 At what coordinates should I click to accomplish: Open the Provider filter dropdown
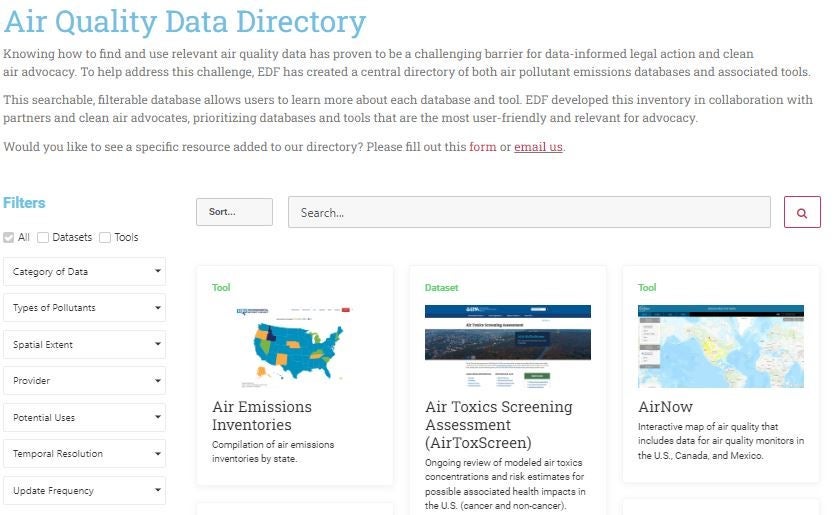coord(84,381)
